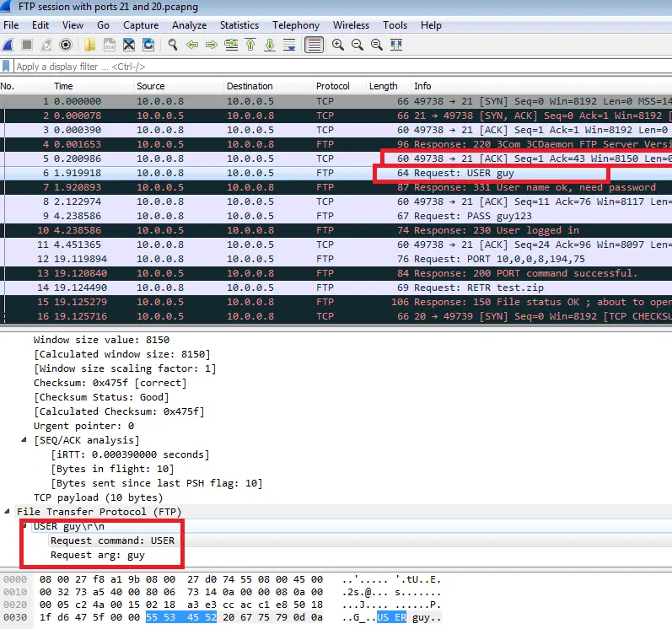Viewport: 672px width, 629px height.
Task: Sort by the Length column header
Action: [389, 86]
